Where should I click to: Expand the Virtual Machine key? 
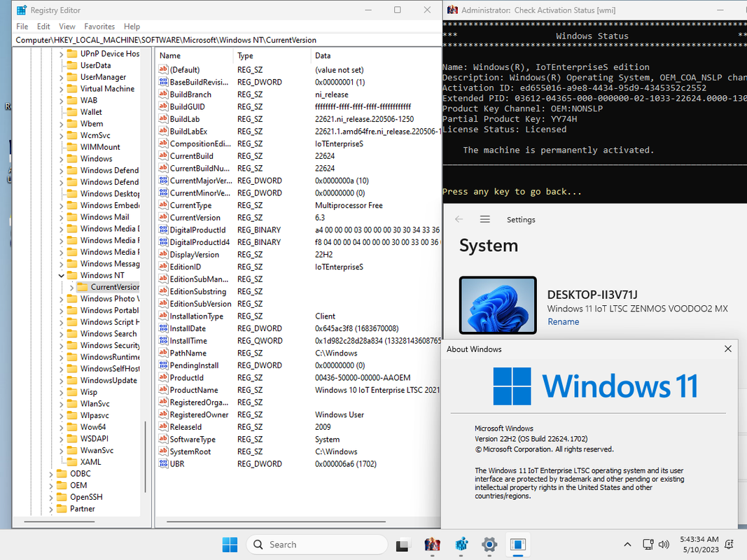(61, 89)
